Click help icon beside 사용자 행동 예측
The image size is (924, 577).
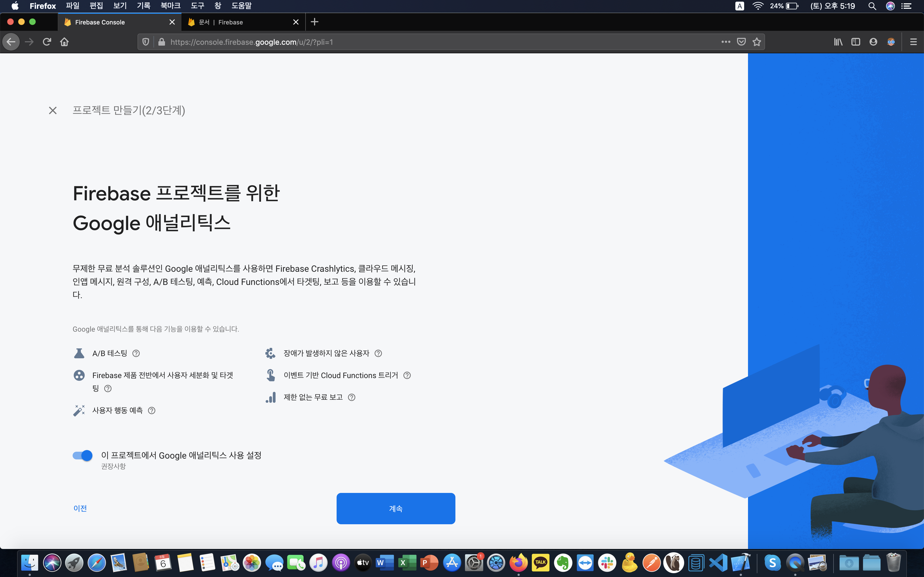152,410
